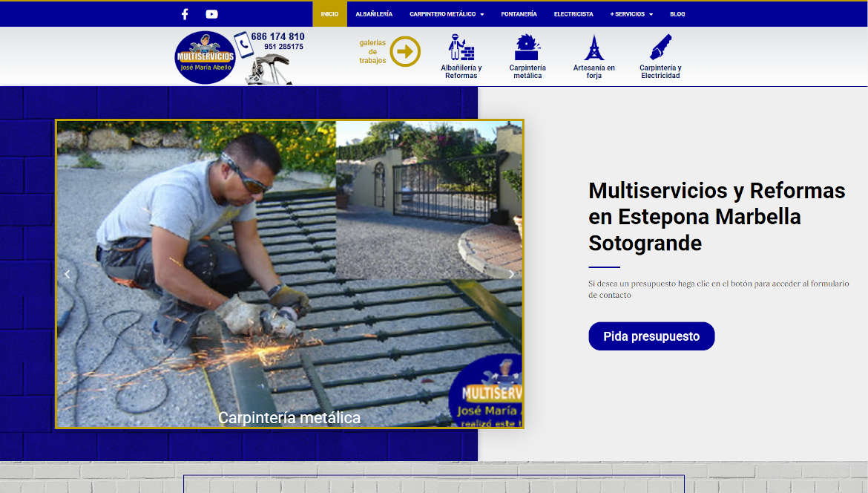Call the number 686 174 810

coord(277,36)
